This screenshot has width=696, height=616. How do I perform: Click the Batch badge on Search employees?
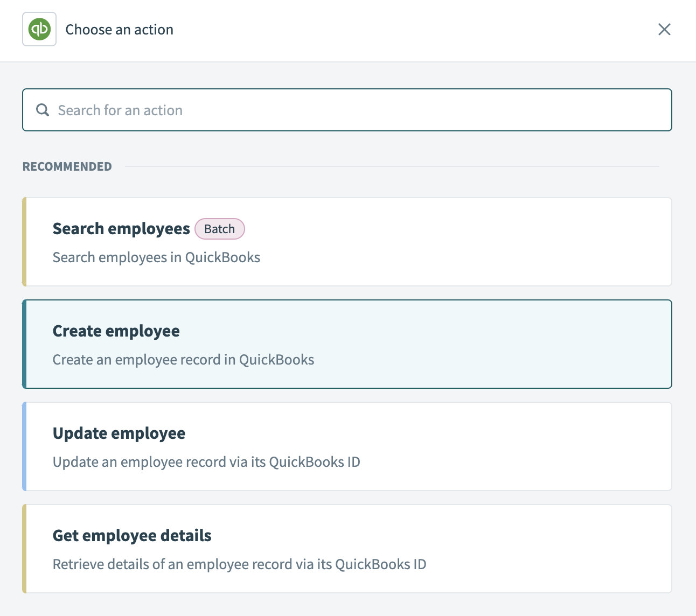tap(219, 229)
